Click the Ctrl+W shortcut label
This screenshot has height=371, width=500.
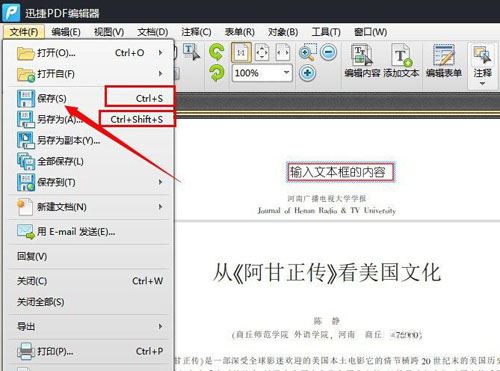click(148, 281)
